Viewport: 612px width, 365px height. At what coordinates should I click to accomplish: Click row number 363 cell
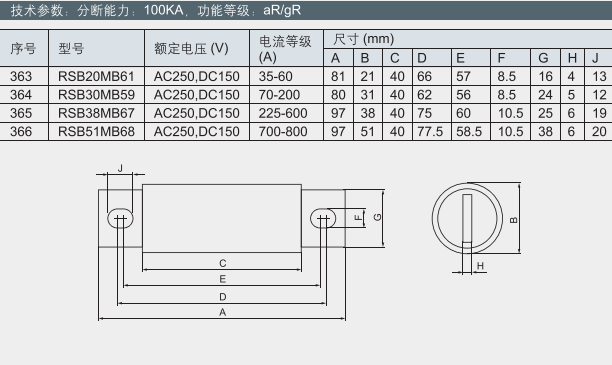pos(24,76)
